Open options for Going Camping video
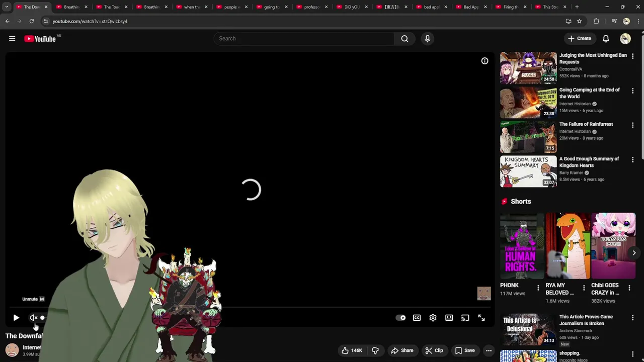The height and width of the screenshot is (362, 644). (632, 91)
